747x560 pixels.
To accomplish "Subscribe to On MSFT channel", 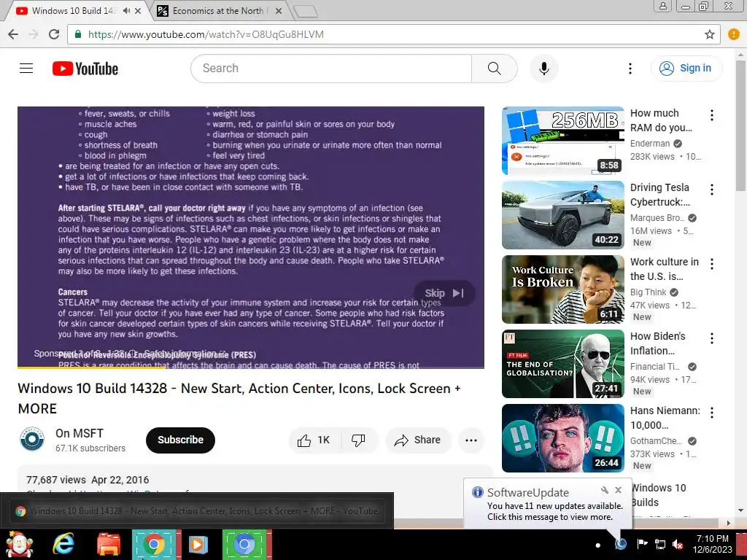I will point(180,440).
